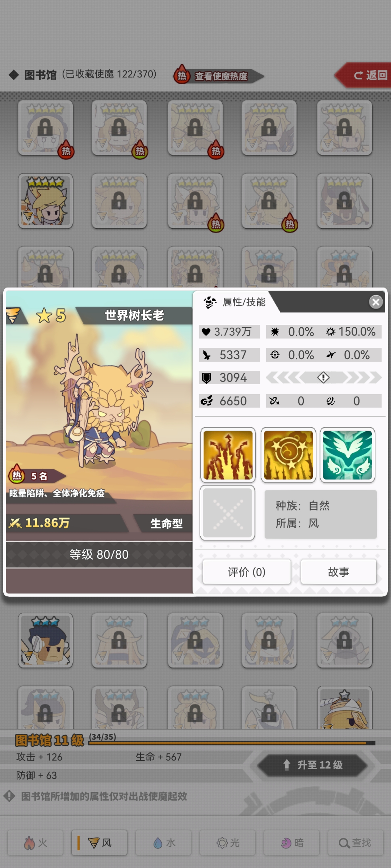Click 升至 12 级 upgrade button

(x=313, y=765)
